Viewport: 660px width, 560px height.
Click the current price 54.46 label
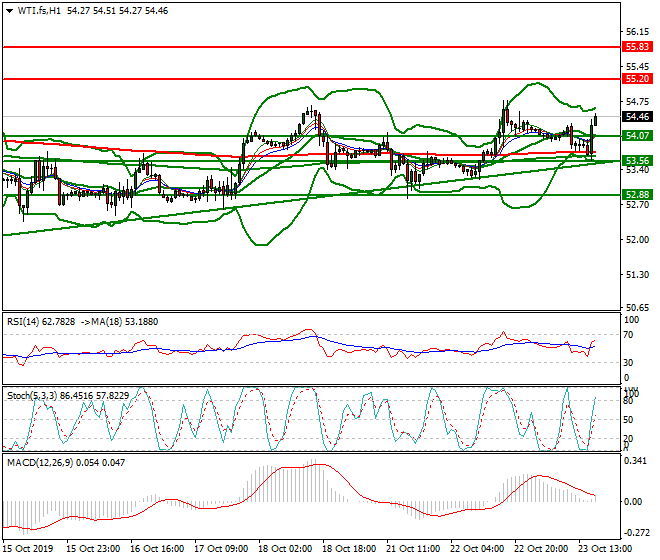pyautogui.click(x=637, y=117)
